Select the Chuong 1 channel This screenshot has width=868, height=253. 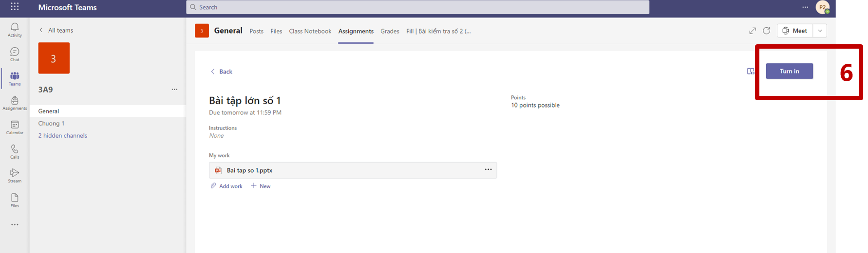51,124
